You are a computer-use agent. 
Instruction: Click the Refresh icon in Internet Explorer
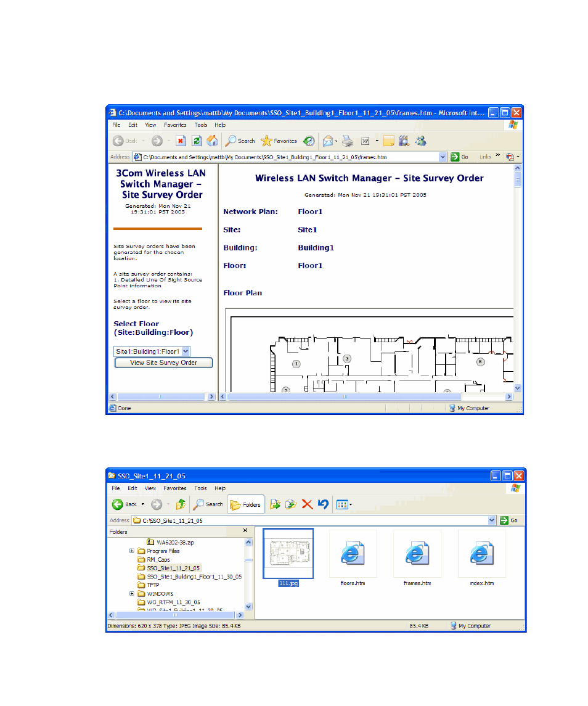pyautogui.click(x=197, y=141)
